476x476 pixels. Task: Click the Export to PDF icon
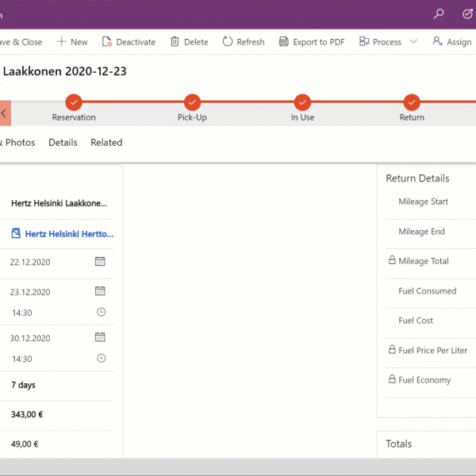(283, 41)
